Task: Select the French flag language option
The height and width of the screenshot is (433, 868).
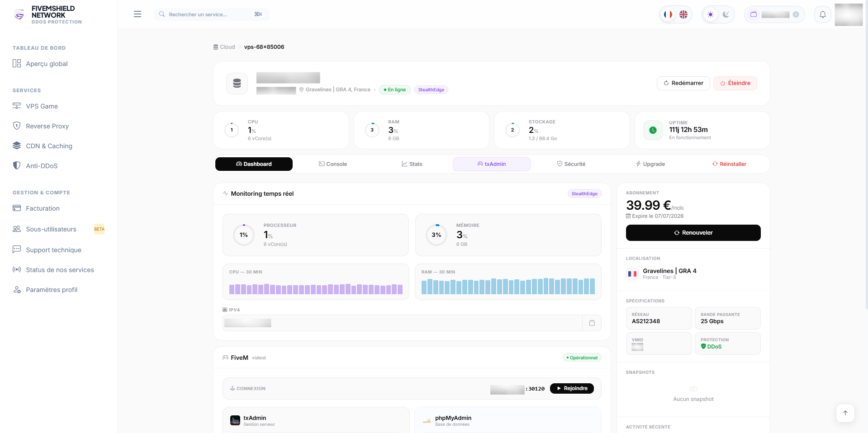Action: tap(668, 14)
